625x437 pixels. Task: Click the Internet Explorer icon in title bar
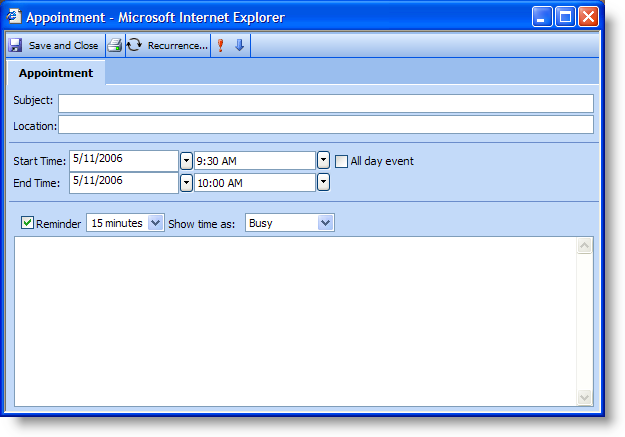14,16
